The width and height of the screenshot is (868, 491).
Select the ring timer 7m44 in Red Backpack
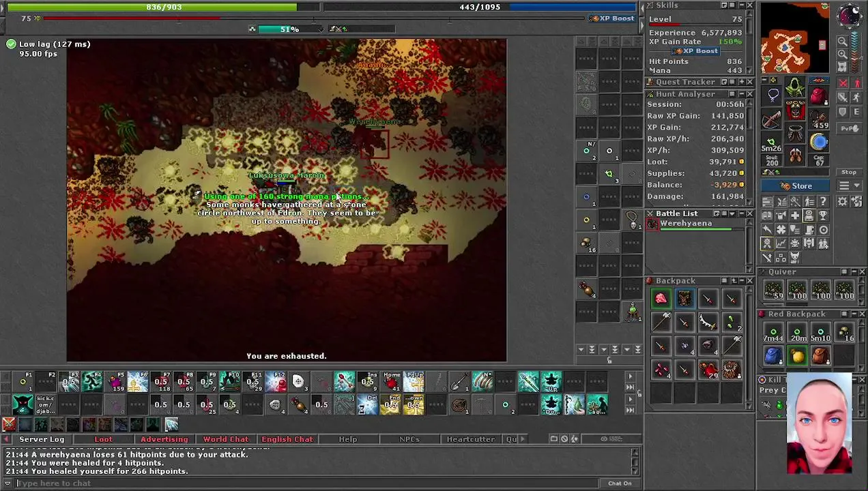pyautogui.click(x=773, y=333)
